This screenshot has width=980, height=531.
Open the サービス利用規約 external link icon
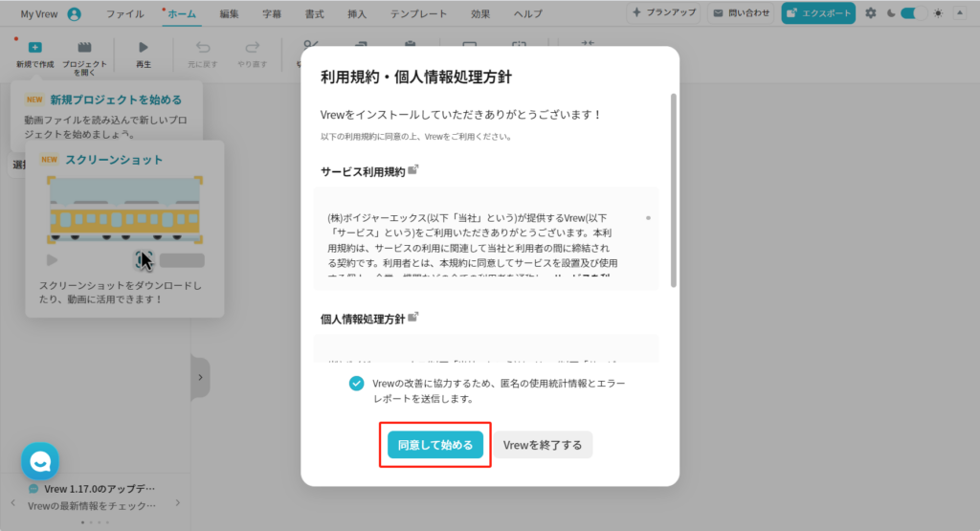pos(413,170)
